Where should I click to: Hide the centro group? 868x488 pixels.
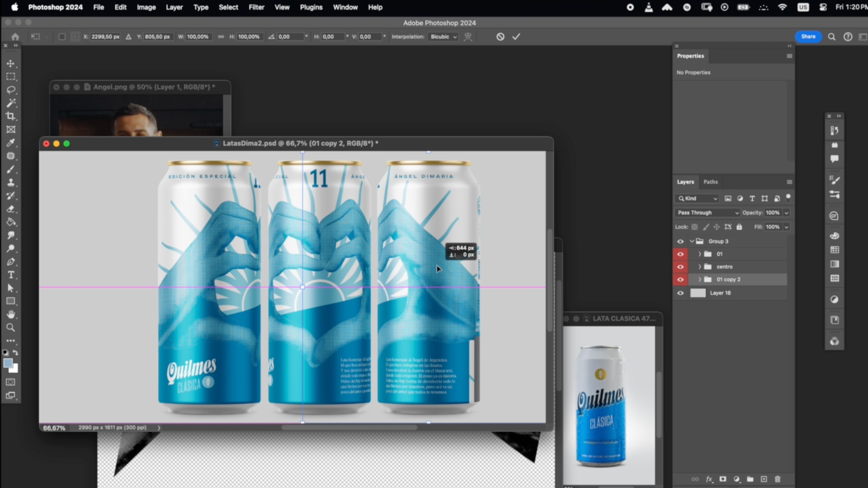(x=680, y=267)
